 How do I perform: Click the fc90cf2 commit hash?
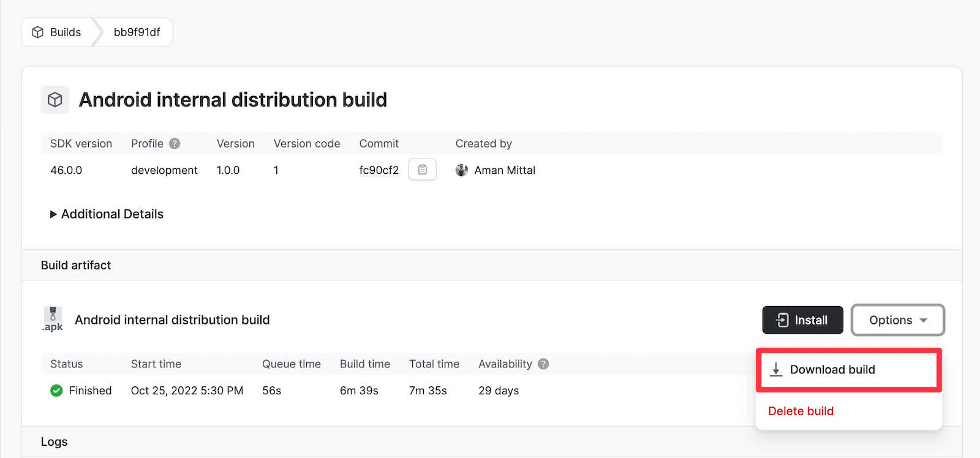pyautogui.click(x=379, y=170)
